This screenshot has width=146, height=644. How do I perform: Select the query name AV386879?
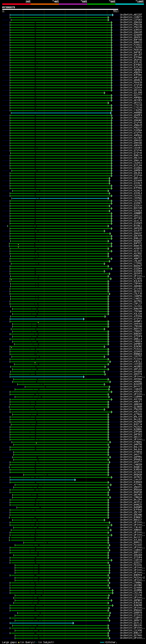(8, 8)
